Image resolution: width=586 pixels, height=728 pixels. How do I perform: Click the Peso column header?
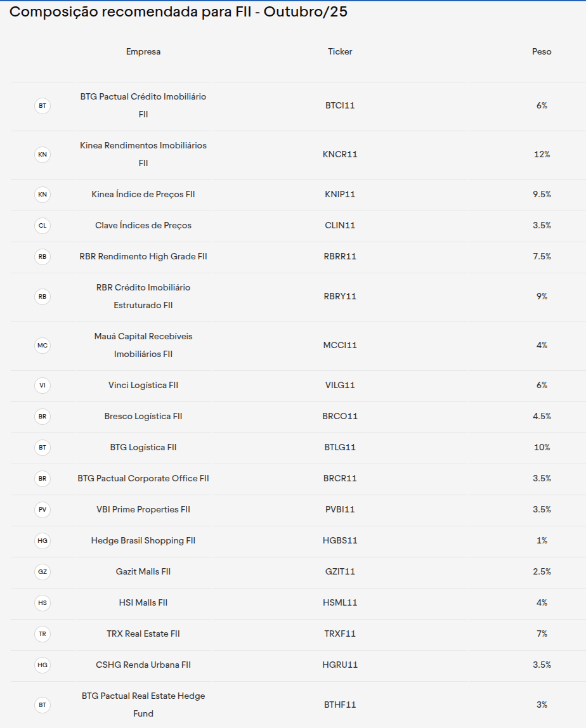(542, 52)
